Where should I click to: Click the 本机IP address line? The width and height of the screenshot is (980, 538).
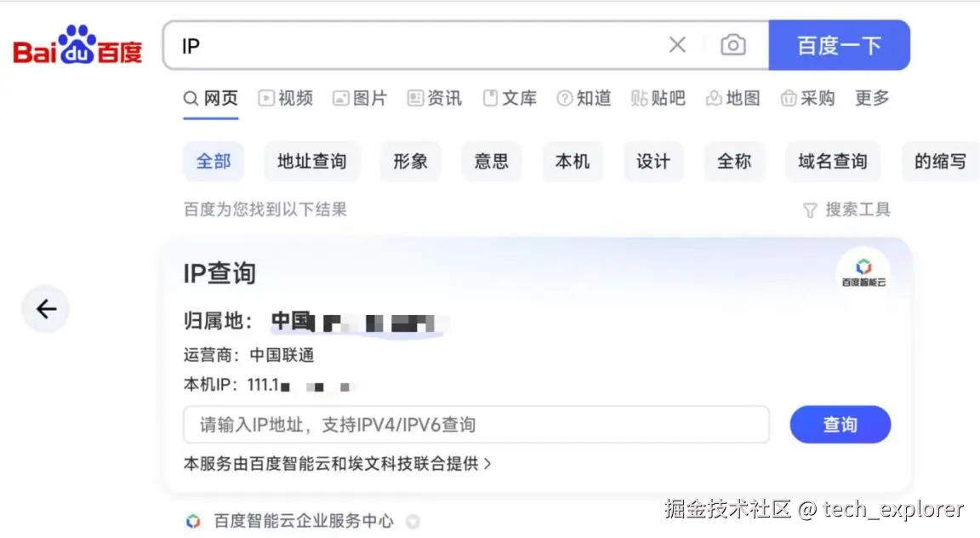point(270,385)
